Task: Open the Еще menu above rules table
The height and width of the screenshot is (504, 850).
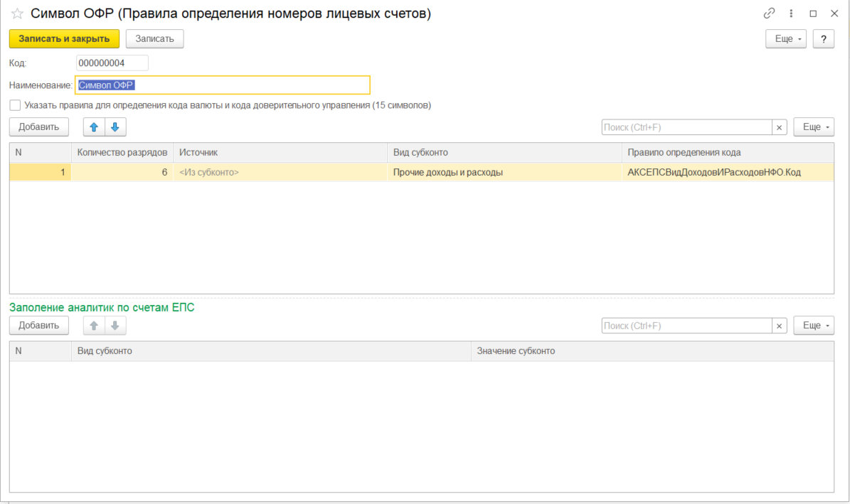Action: [x=814, y=127]
